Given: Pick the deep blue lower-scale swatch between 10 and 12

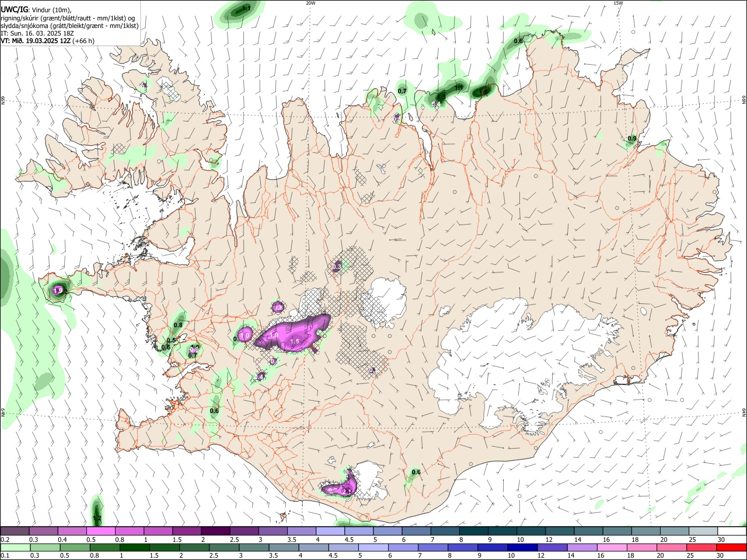Looking at the screenshot, I should point(523,547).
